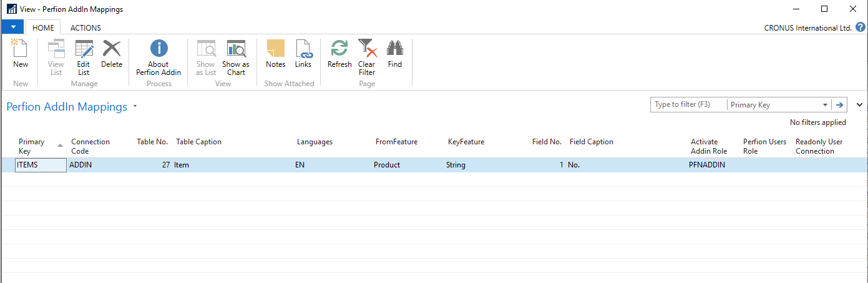Viewport: 868px width, 283px height.
Task: Apply filter with the arrow button
Action: tap(840, 105)
